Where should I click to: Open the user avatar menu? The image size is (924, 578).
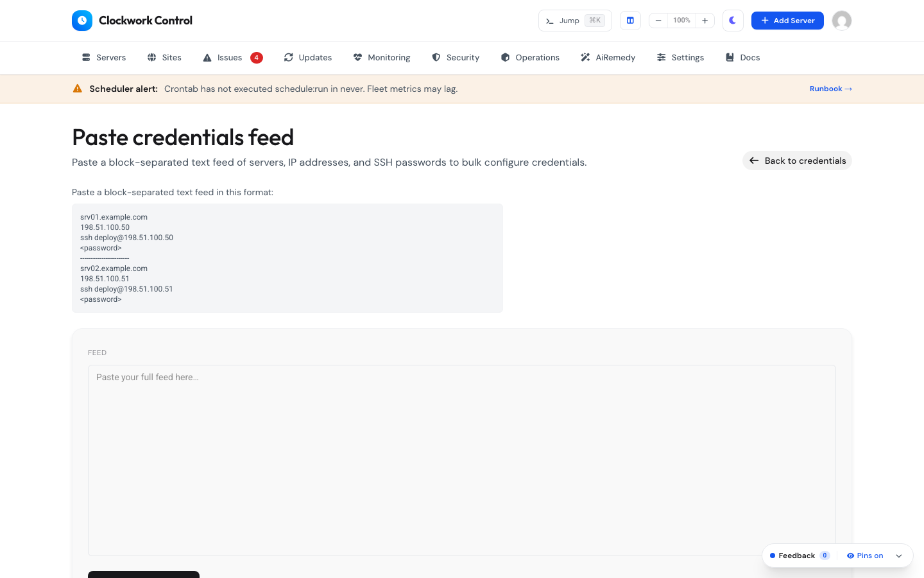[x=842, y=21]
